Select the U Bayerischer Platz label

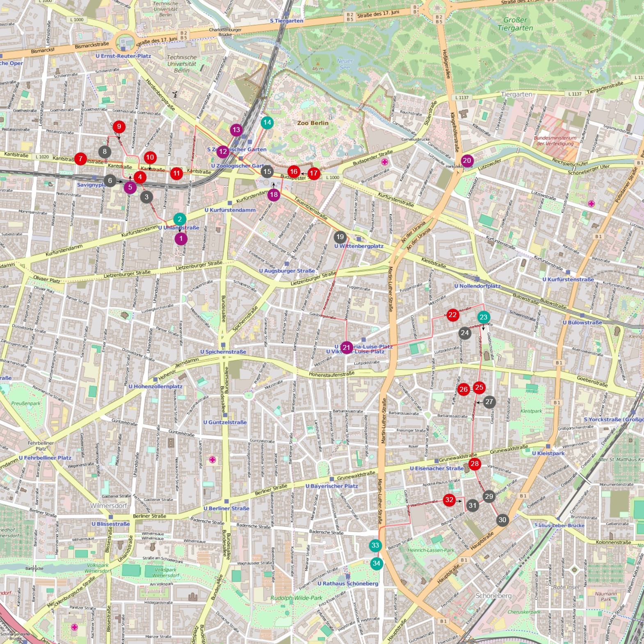[x=332, y=486]
